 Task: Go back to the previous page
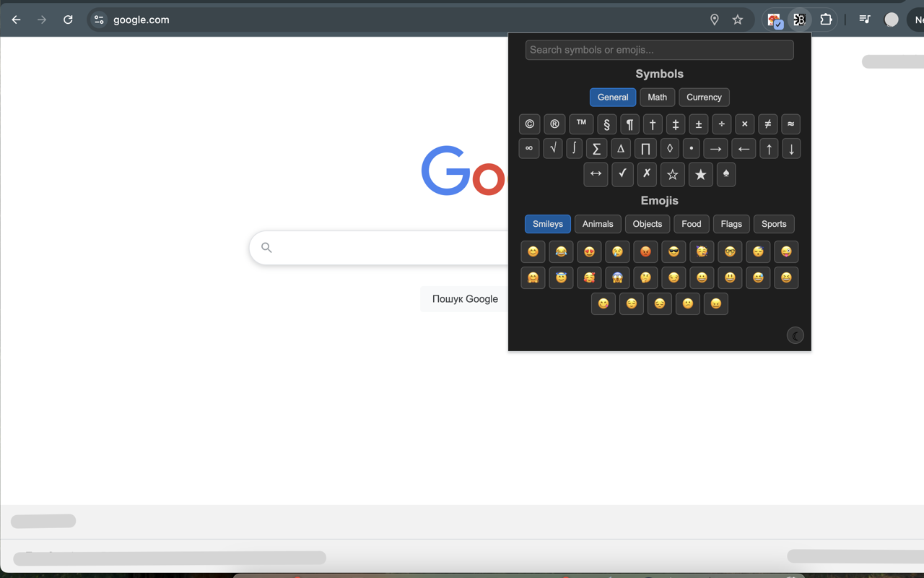pyautogui.click(x=16, y=20)
